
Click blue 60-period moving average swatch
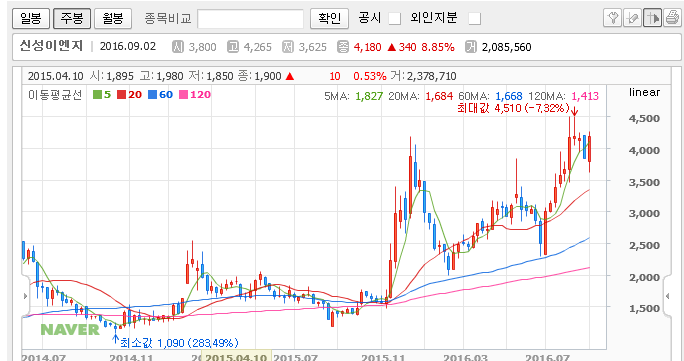[152, 95]
